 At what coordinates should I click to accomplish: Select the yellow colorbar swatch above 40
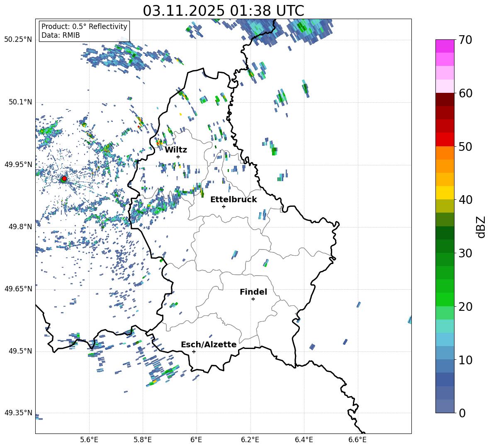pos(445,192)
